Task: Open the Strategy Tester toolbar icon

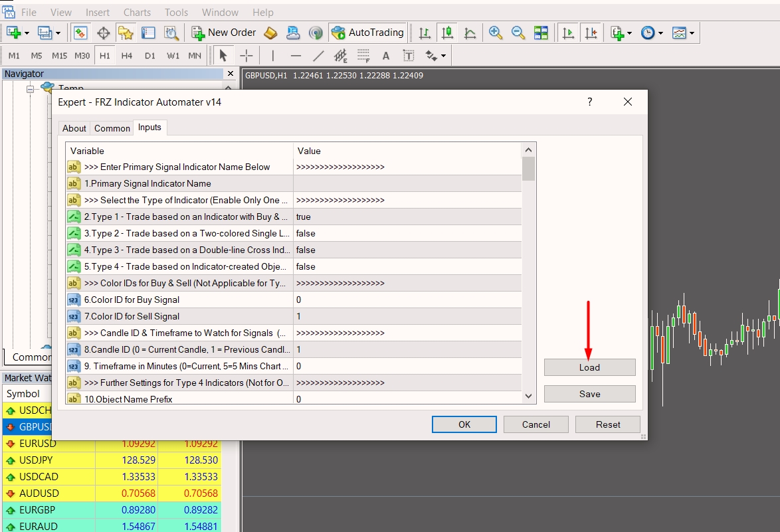Action: (171, 33)
